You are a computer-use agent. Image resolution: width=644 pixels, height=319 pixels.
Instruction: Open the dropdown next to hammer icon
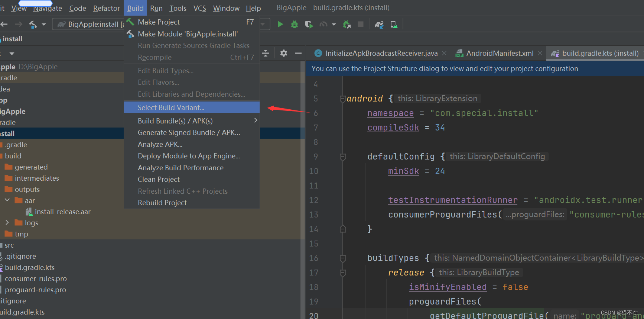(x=44, y=25)
